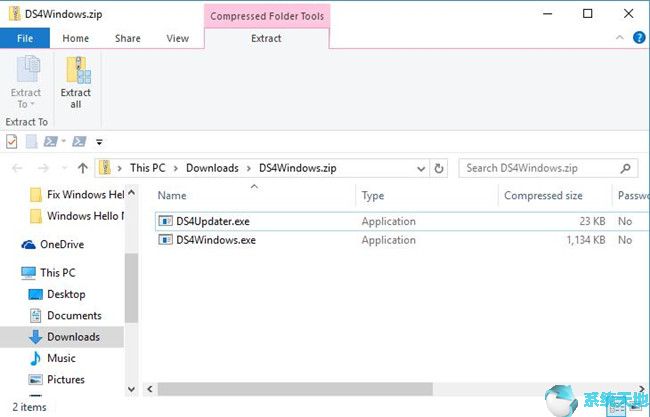Image resolution: width=650 pixels, height=417 pixels.
Task: Switch to the View ribbon tab
Action: 177,39
